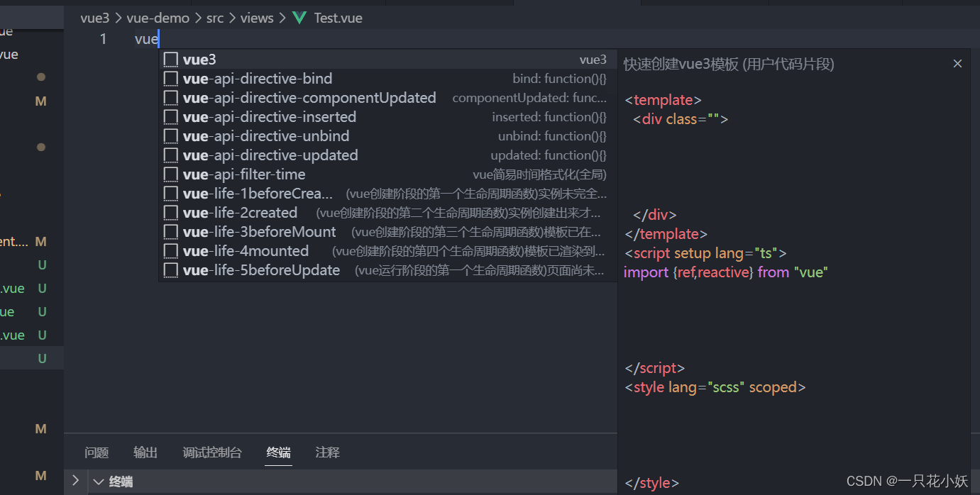Click src breadcrumb segment
This screenshot has width=980, height=495.
tap(215, 18)
